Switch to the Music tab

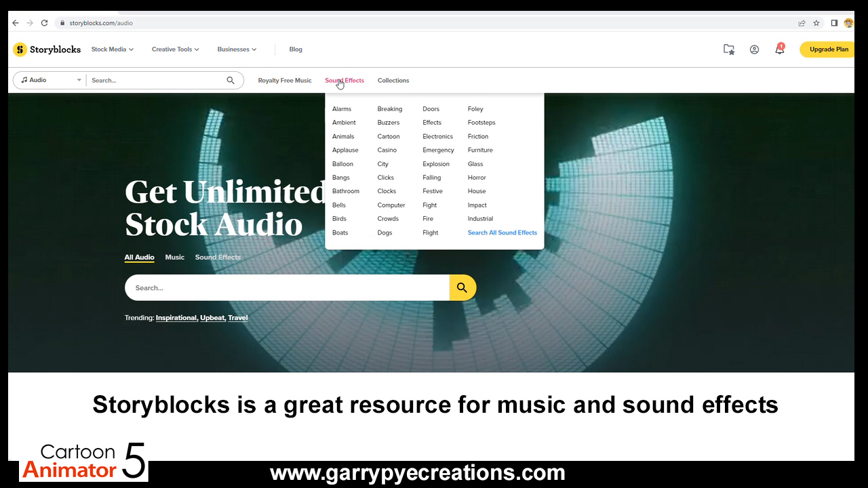pyautogui.click(x=175, y=258)
